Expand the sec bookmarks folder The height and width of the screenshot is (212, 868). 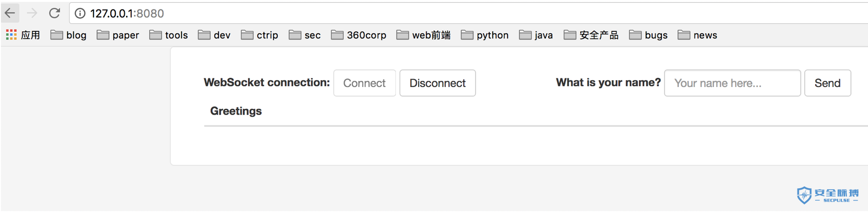305,35
